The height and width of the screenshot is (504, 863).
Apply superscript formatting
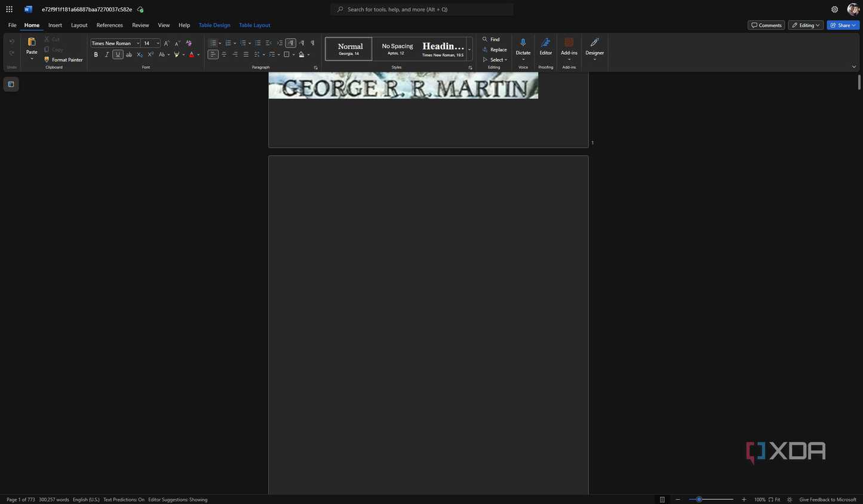151,54
